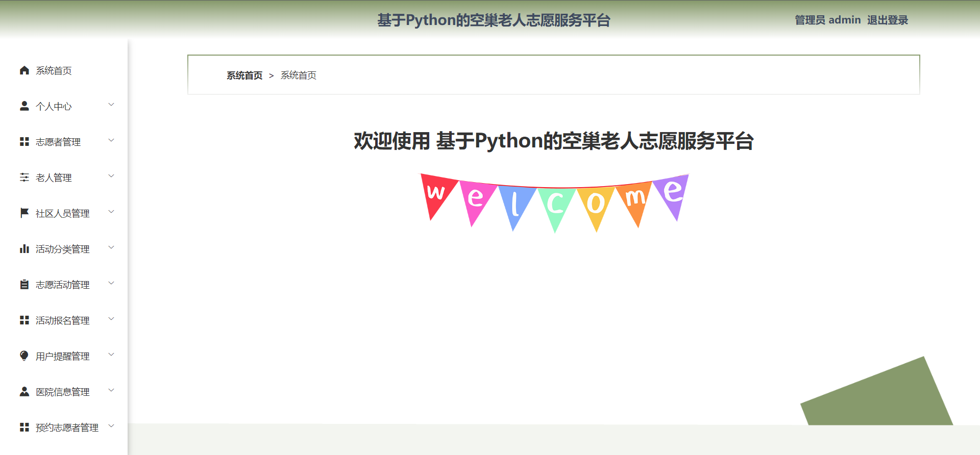Select the 用户提醒管理 menu label

click(x=63, y=357)
